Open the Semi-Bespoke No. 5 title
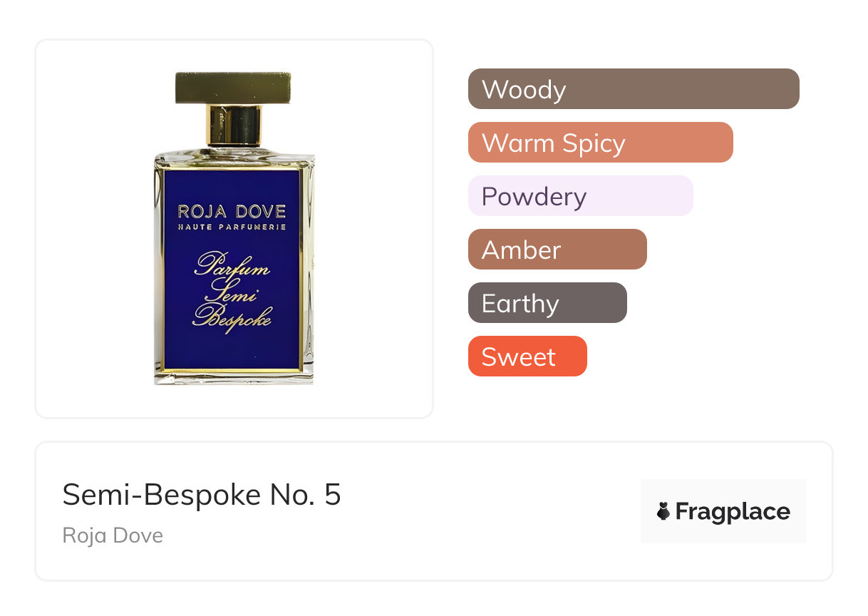 [202, 495]
